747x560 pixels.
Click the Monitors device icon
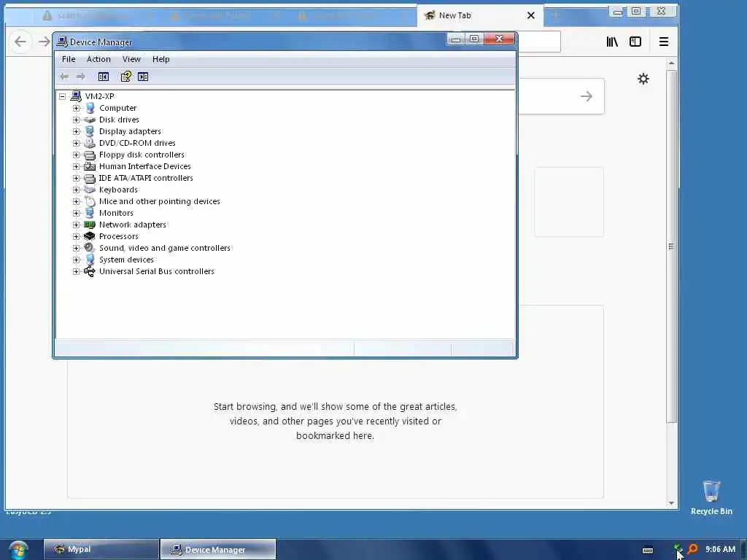(90, 213)
